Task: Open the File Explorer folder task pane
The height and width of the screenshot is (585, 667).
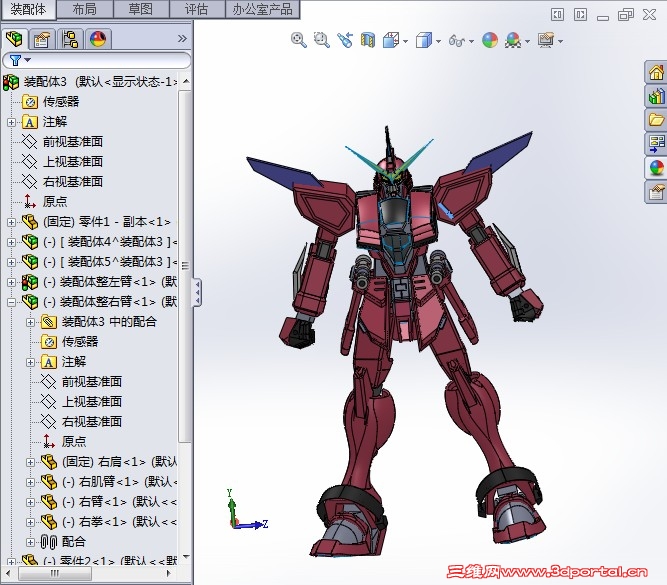Action: click(656, 120)
